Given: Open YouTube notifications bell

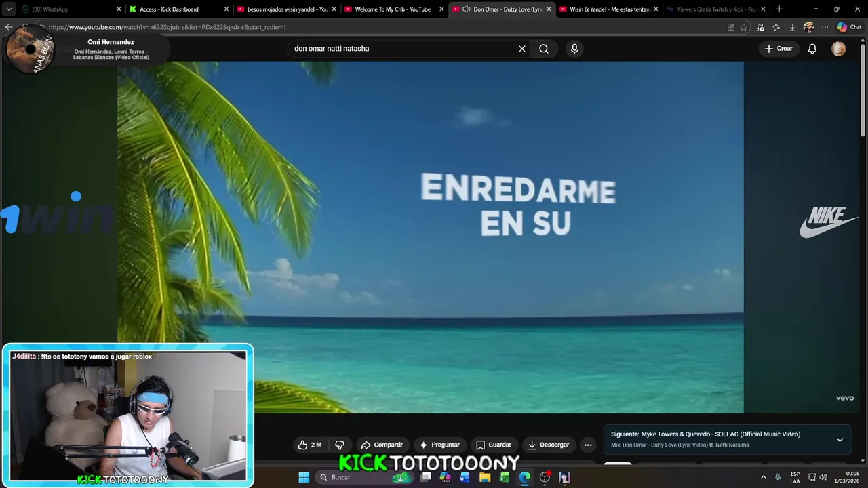Looking at the screenshot, I should click(x=812, y=49).
